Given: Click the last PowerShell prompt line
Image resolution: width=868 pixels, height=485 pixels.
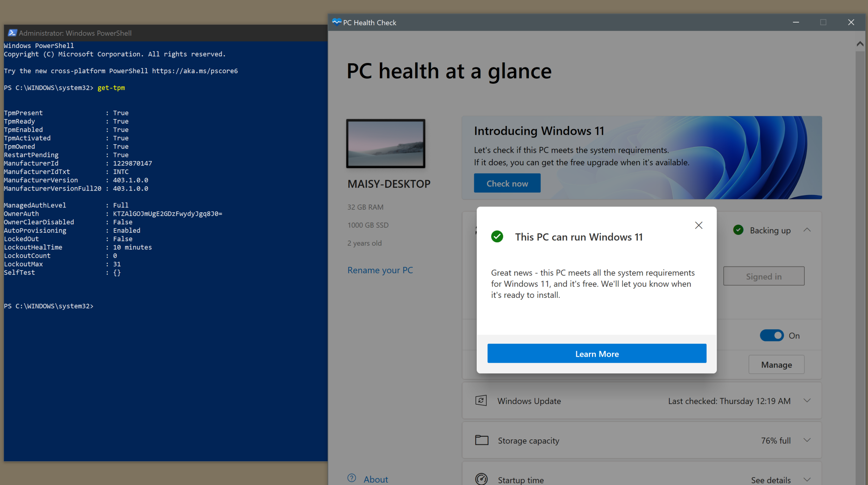Looking at the screenshot, I should [x=49, y=306].
